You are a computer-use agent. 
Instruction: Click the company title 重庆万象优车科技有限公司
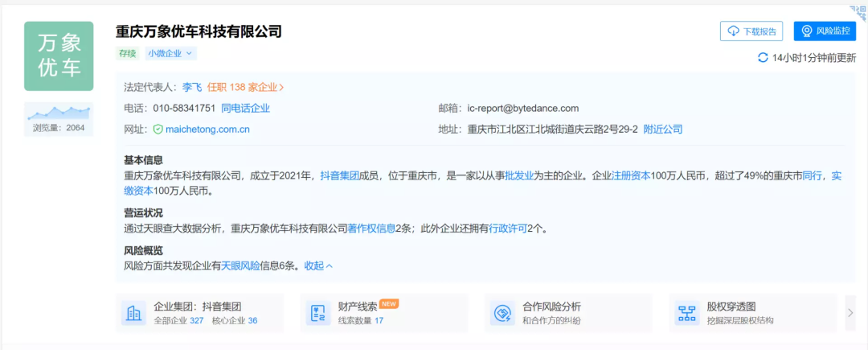(199, 31)
